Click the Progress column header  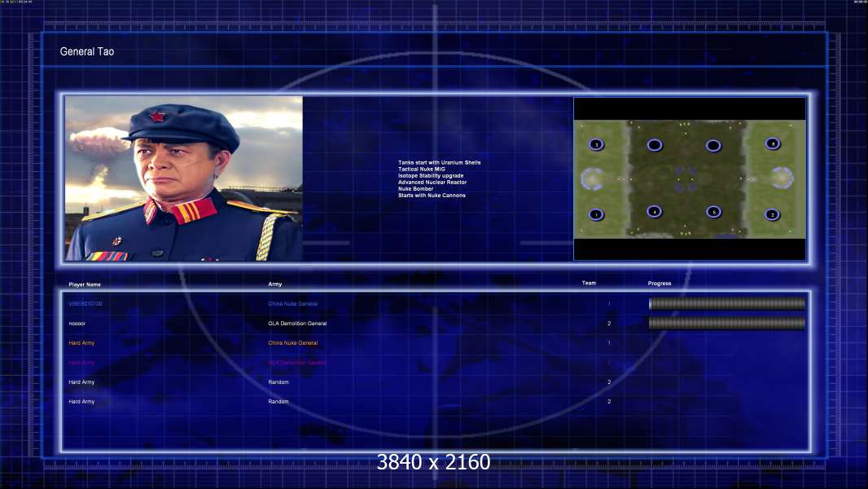point(660,284)
